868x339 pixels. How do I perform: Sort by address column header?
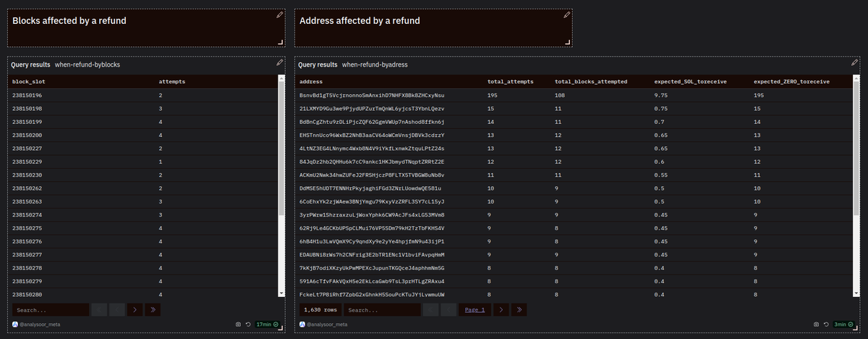pos(311,82)
